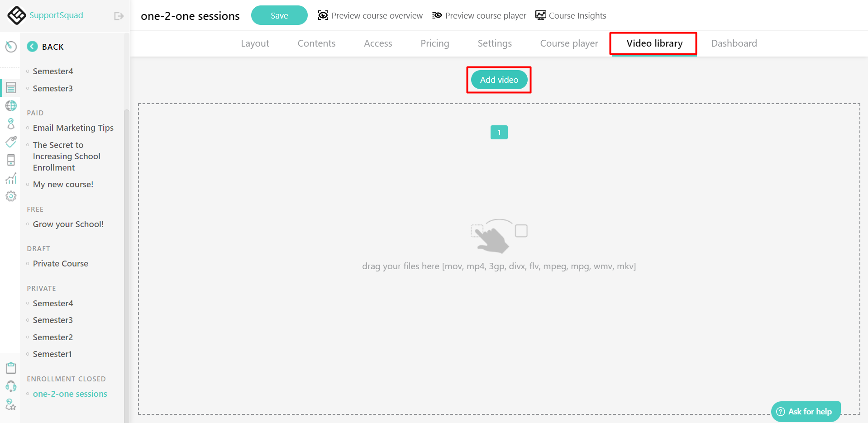Click the headset support icon at bottom
868x423 pixels.
10,386
